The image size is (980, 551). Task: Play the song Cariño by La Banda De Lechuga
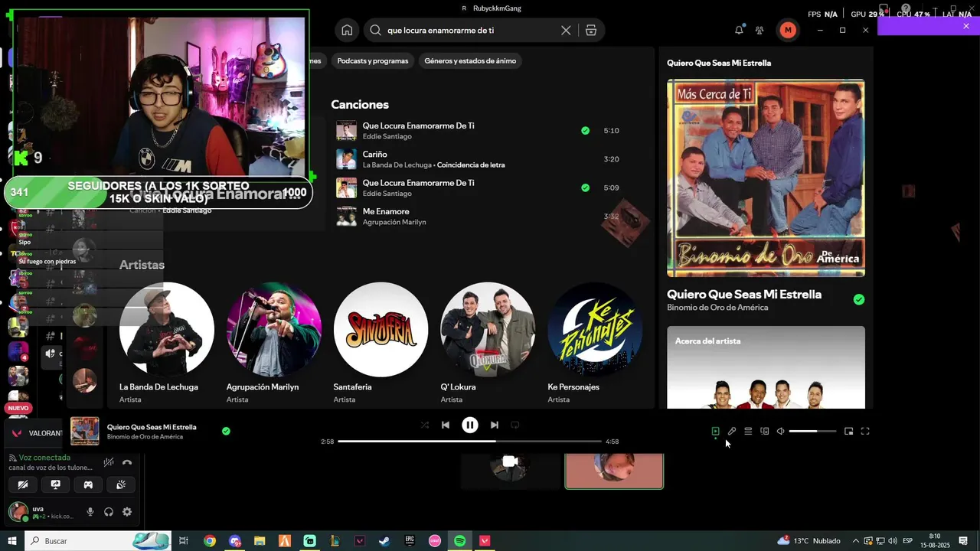pyautogui.click(x=346, y=159)
